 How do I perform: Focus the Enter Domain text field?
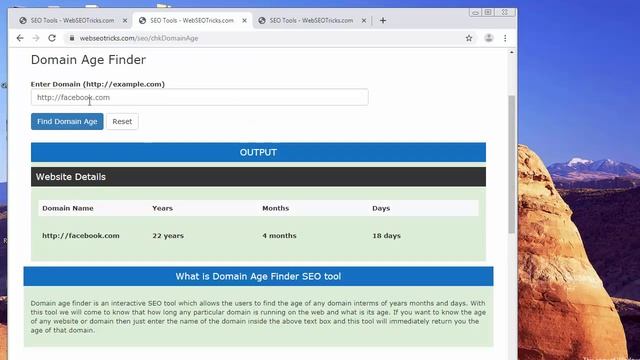coord(200,97)
